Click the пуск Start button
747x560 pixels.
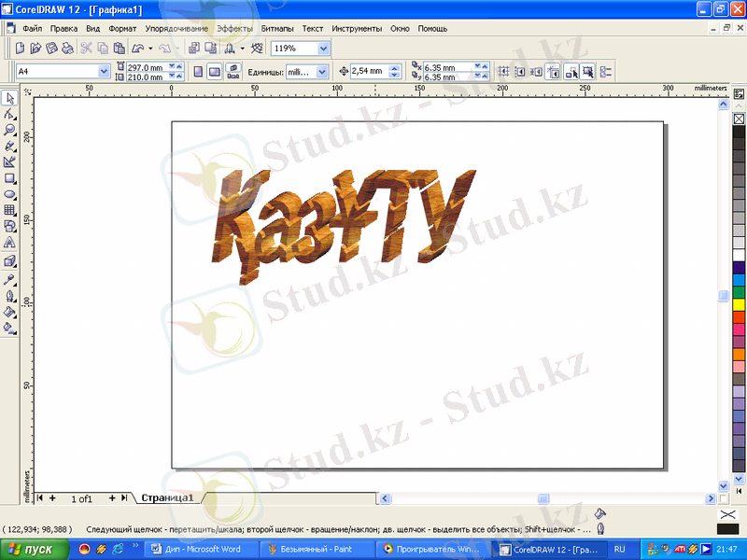(x=35, y=550)
